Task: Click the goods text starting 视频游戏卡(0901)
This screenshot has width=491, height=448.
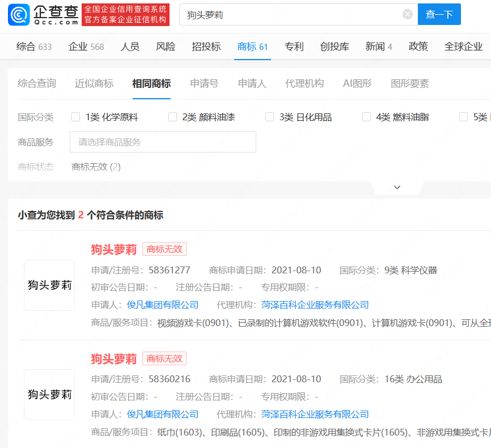Action: 324,323
